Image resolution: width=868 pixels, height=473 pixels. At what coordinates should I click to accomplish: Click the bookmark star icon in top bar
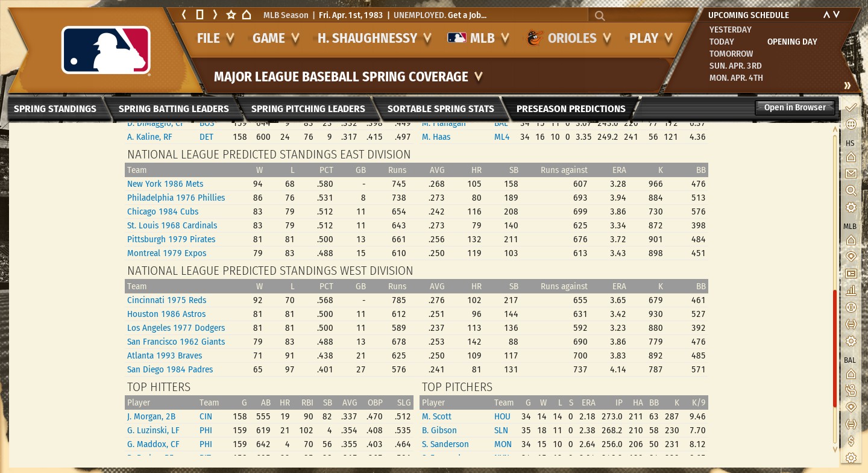pos(231,15)
